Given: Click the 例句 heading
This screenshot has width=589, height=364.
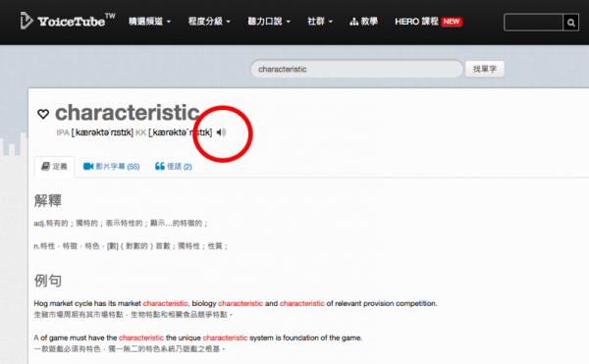Looking at the screenshot, I should click(48, 281).
